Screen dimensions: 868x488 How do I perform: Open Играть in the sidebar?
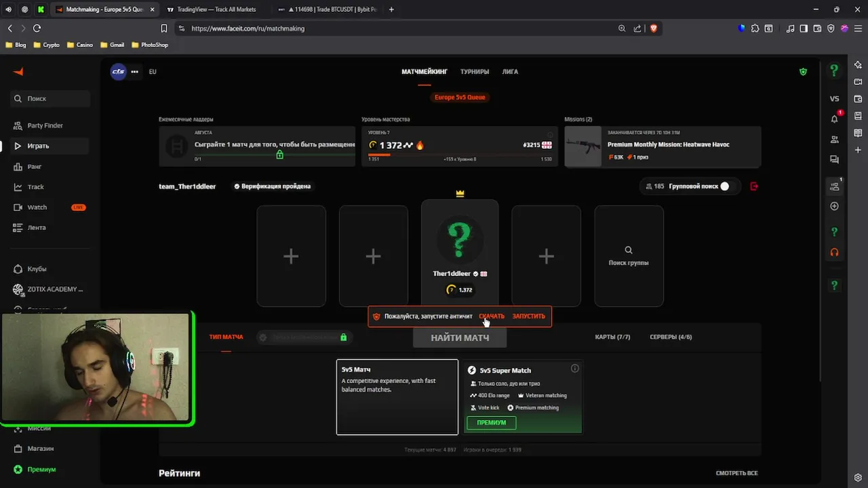[50, 146]
